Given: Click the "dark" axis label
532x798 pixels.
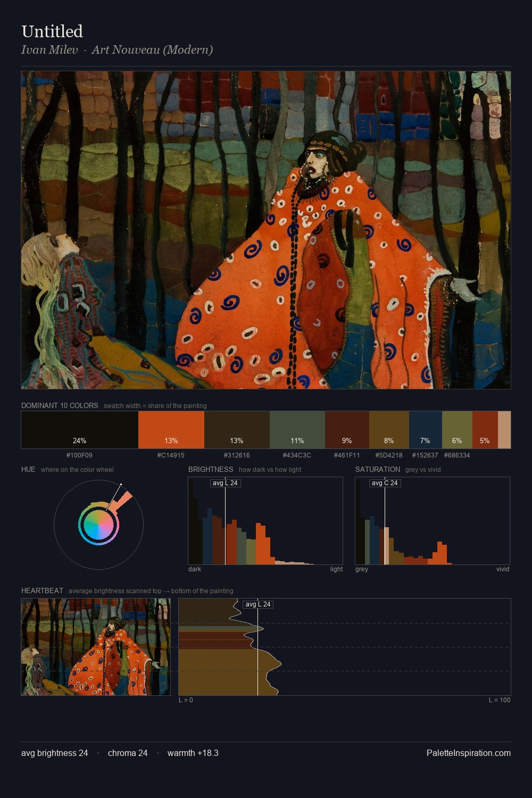Looking at the screenshot, I should pyautogui.click(x=195, y=569).
